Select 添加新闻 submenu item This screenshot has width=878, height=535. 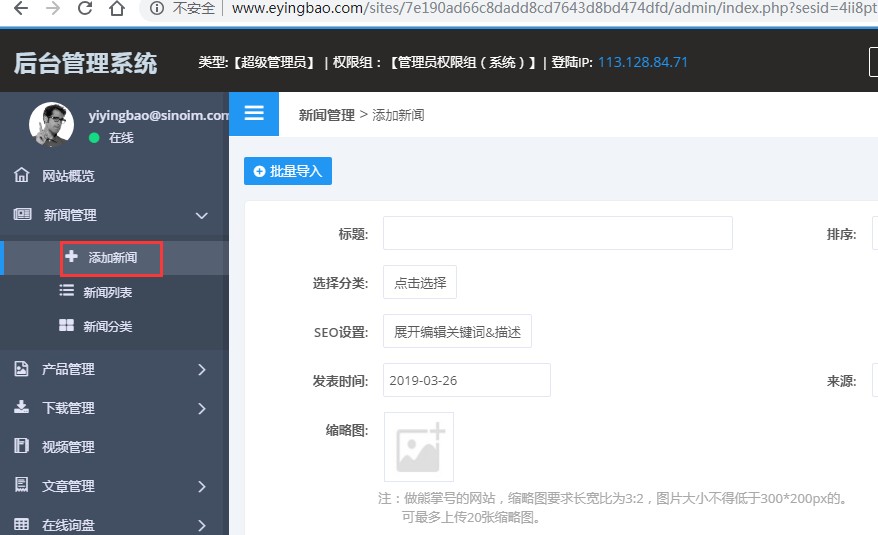pos(112,258)
